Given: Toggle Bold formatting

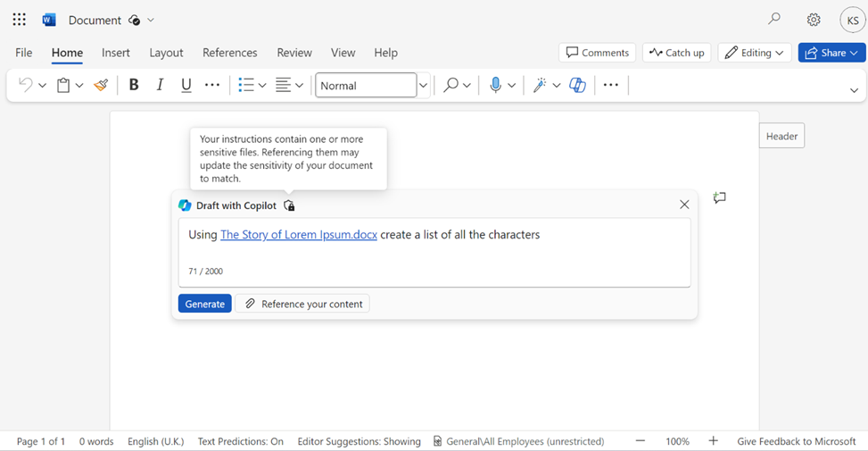Looking at the screenshot, I should [134, 85].
